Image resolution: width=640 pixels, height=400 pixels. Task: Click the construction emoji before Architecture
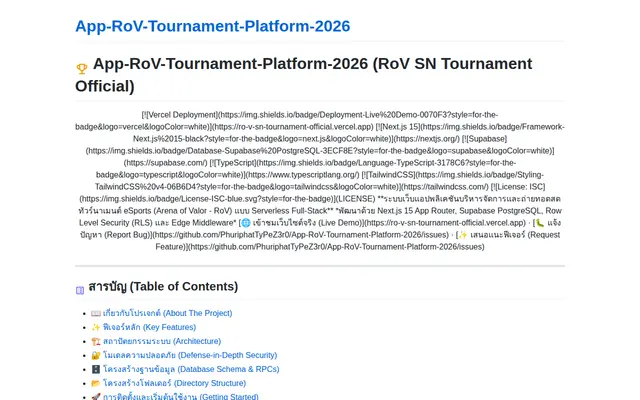[x=96, y=341]
